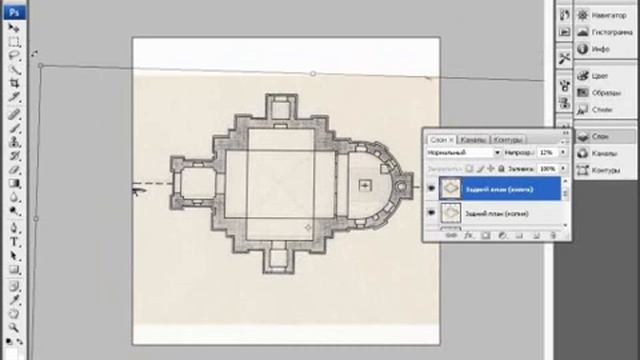This screenshot has width=640, height=360.
Task: Select the Pen tool
Action: point(14,228)
